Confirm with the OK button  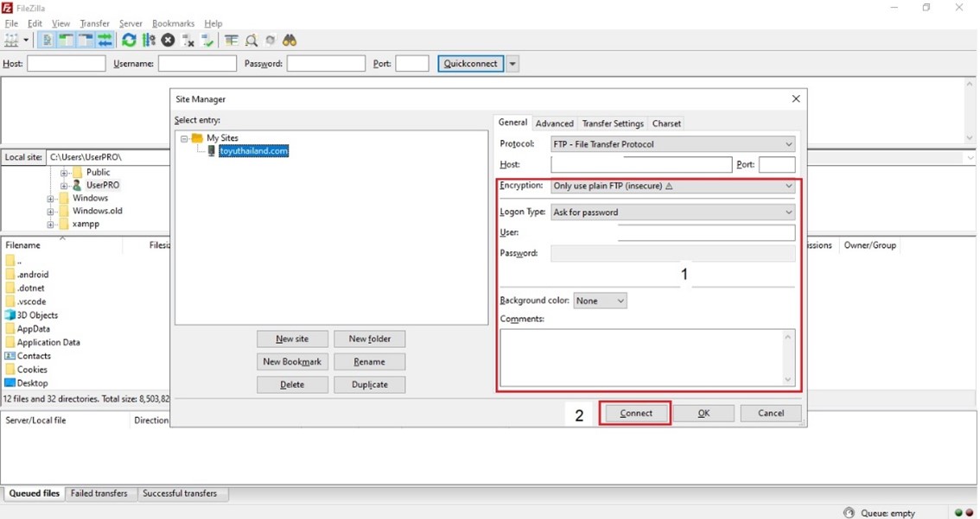click(x=703, y=414)
